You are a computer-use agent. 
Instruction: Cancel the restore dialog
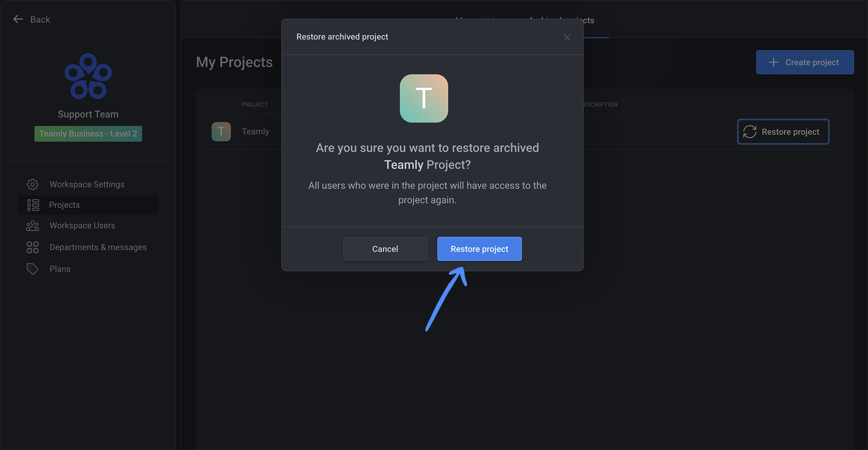[x=385, y=249]
